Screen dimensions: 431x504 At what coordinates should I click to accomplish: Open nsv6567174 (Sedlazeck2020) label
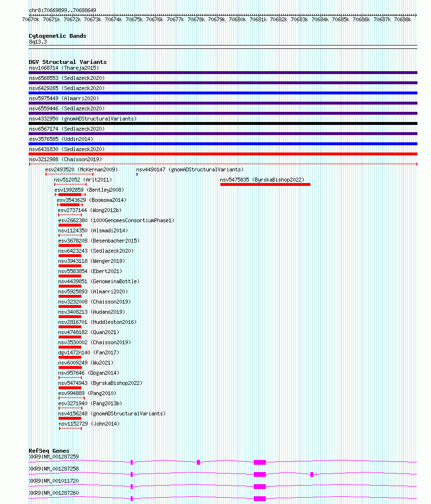pyautogui.click(x=67, y=129)
